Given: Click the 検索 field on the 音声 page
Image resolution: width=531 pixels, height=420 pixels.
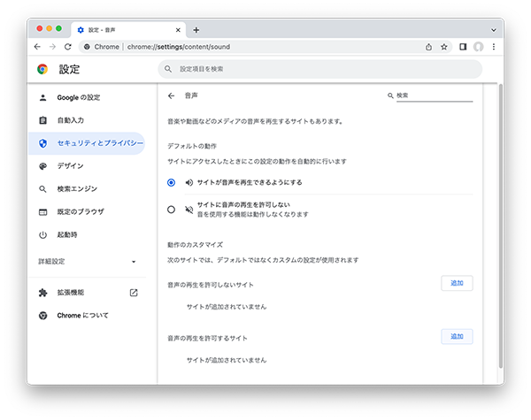Looking at the screenshot, I should (435, 95).
